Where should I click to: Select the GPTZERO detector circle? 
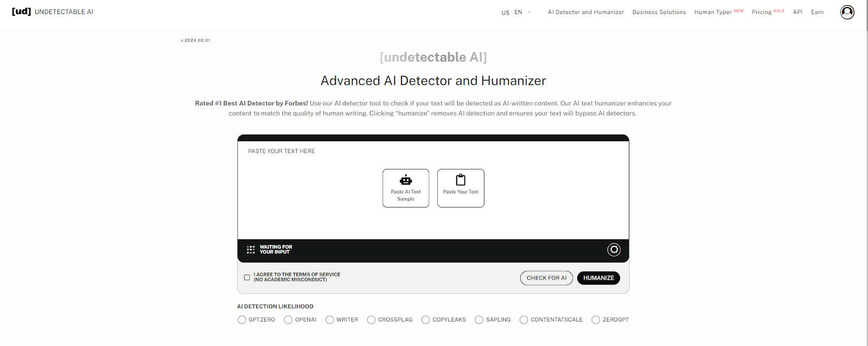pos(242,320)
